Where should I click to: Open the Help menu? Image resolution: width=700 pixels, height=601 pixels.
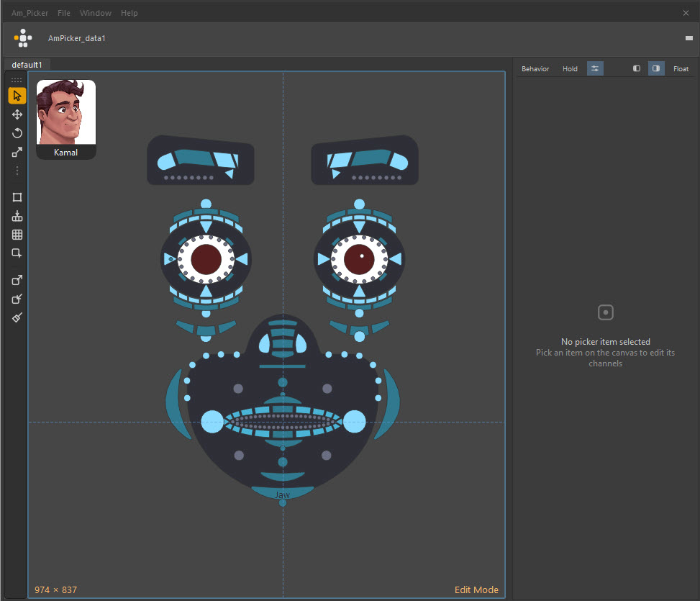[x=129, y=13]
